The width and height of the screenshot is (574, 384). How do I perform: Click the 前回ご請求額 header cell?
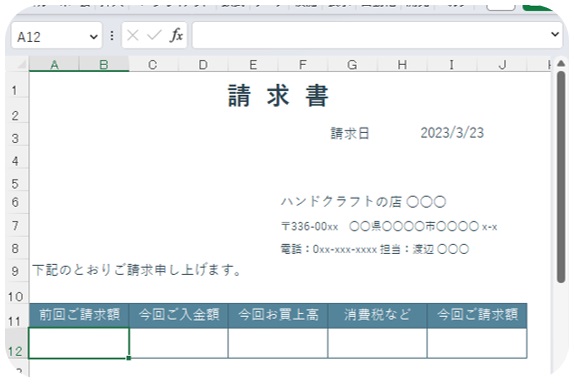[x=79, y=315]
